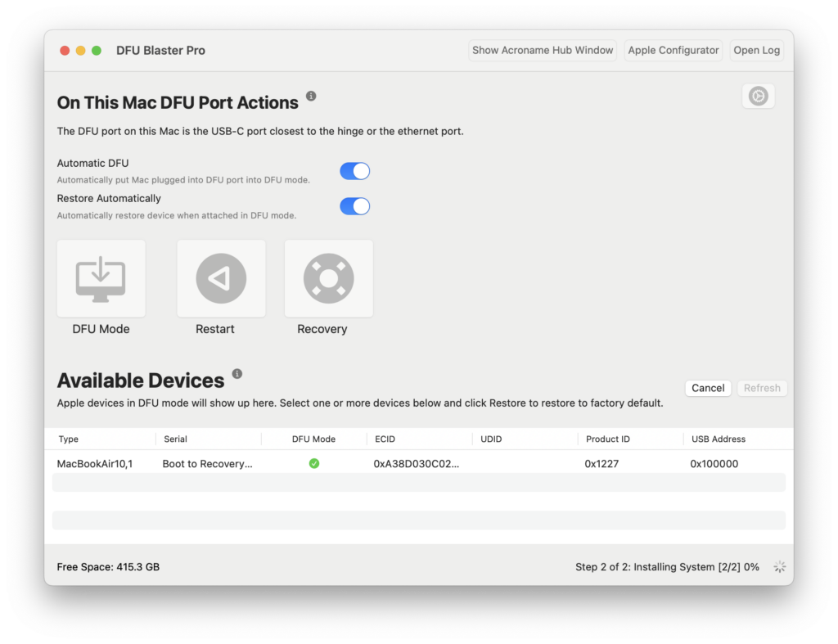Click the Serial column header
Viewport: 838px width, 644px height.
(175, 439)
